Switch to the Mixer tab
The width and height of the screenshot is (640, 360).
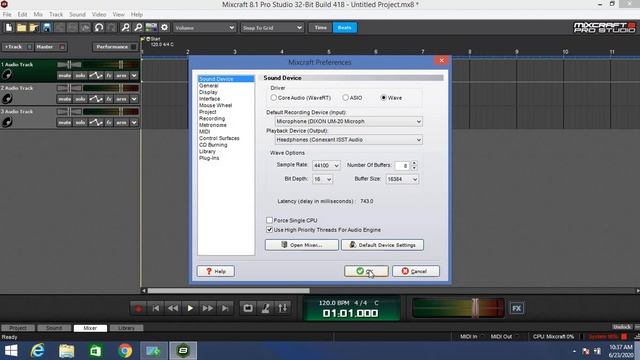[90, 328]
